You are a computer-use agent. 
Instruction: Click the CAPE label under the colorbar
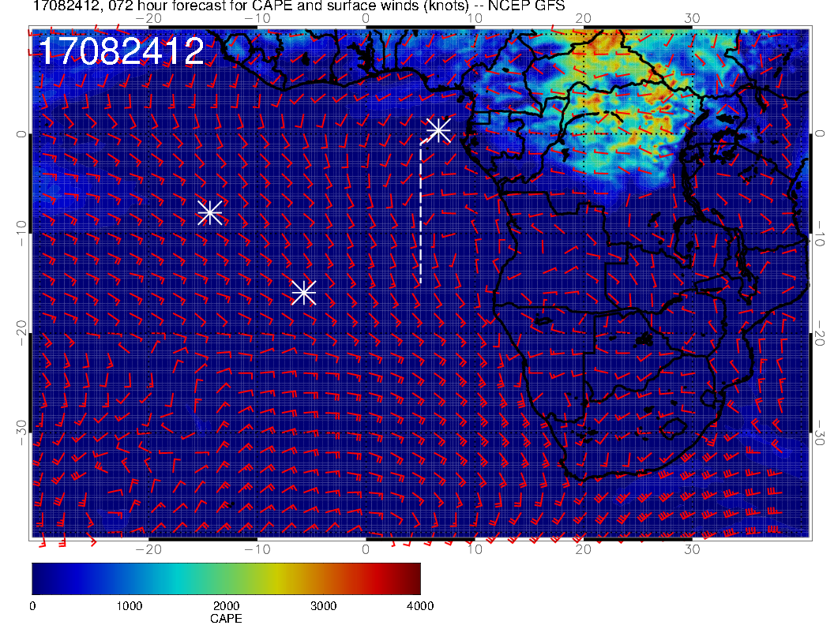[x=226, y=619]
